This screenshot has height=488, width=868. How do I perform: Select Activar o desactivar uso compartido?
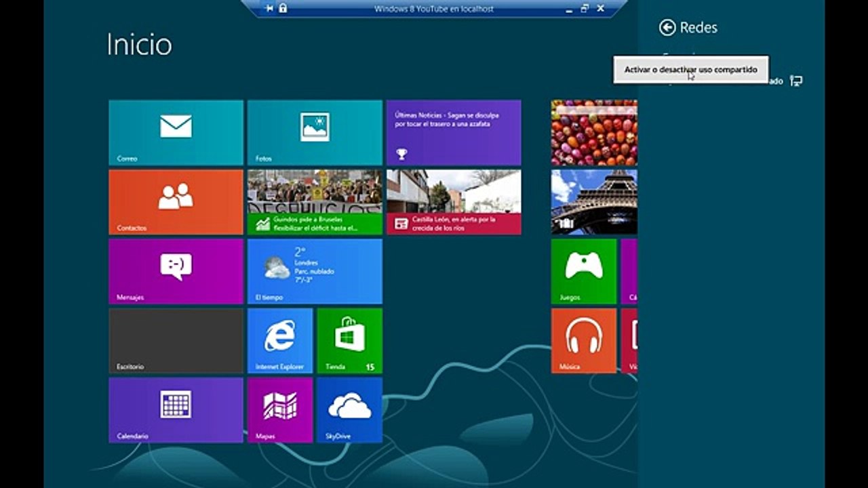click(691, 70)
